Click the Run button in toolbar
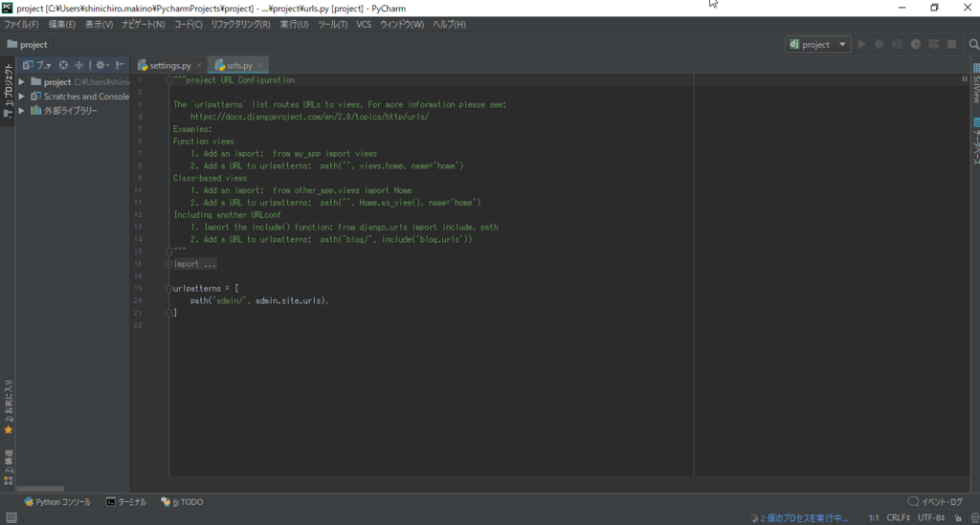Image resolution: width=980 pixels, height=525 pixels. tap(862, 44)
